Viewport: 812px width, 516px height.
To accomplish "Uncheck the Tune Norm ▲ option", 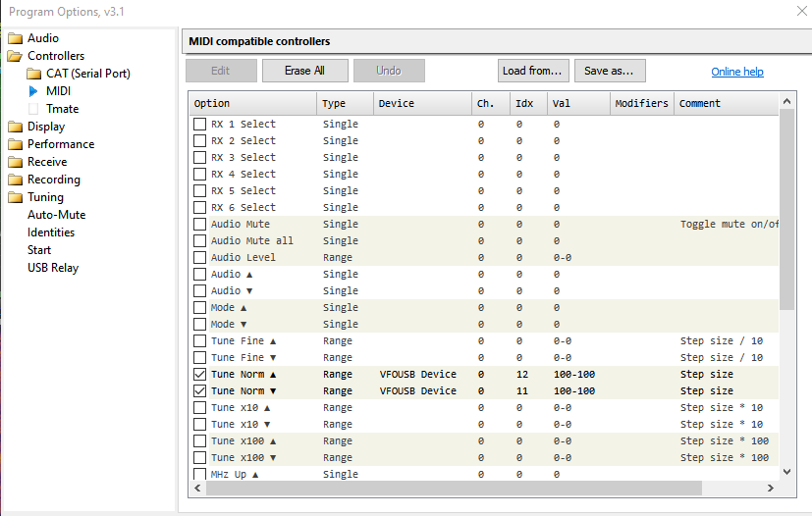I will tap(200, 375).
